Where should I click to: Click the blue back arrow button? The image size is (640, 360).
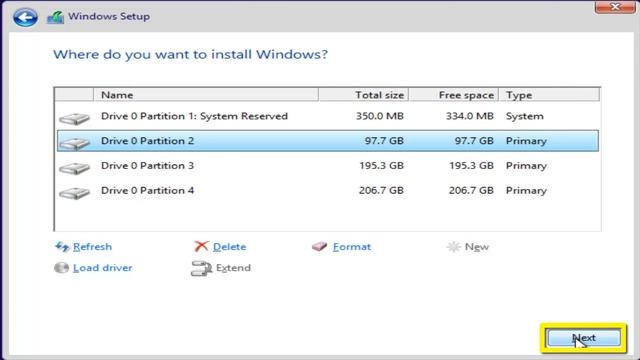pos(25,17)
